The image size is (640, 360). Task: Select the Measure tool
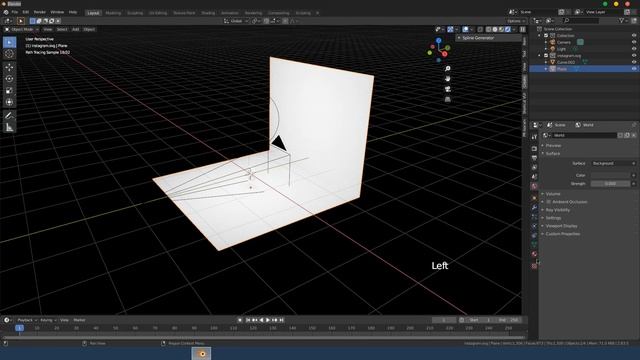pos(9,127)
